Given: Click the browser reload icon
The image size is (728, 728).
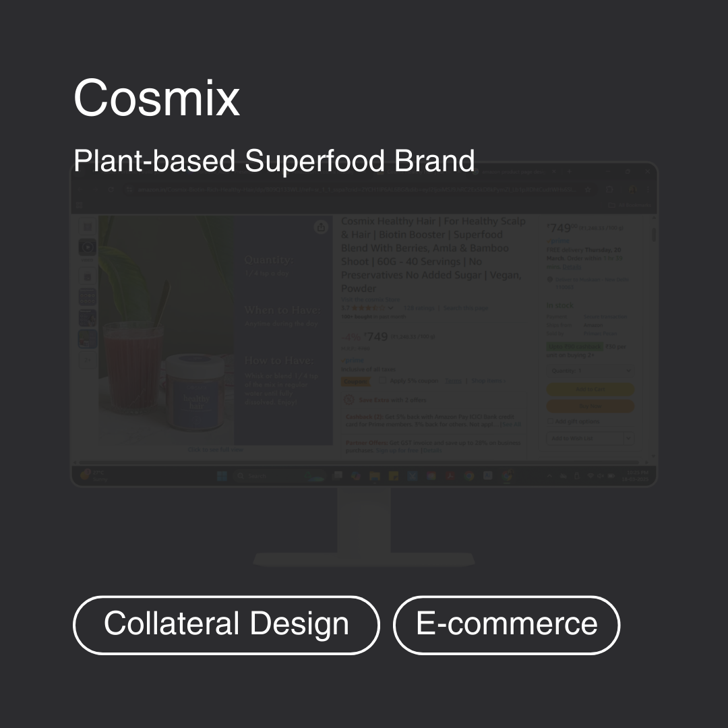Looking at the screenshot, I should tap(111, 189).
